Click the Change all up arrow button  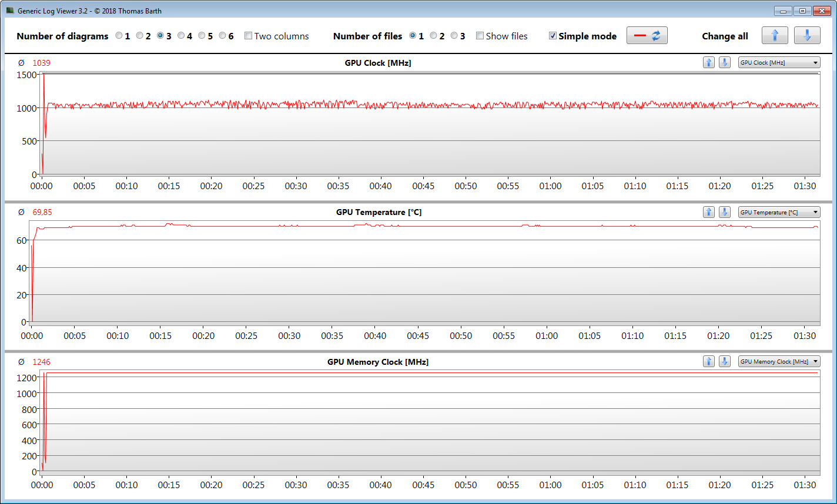775,36
